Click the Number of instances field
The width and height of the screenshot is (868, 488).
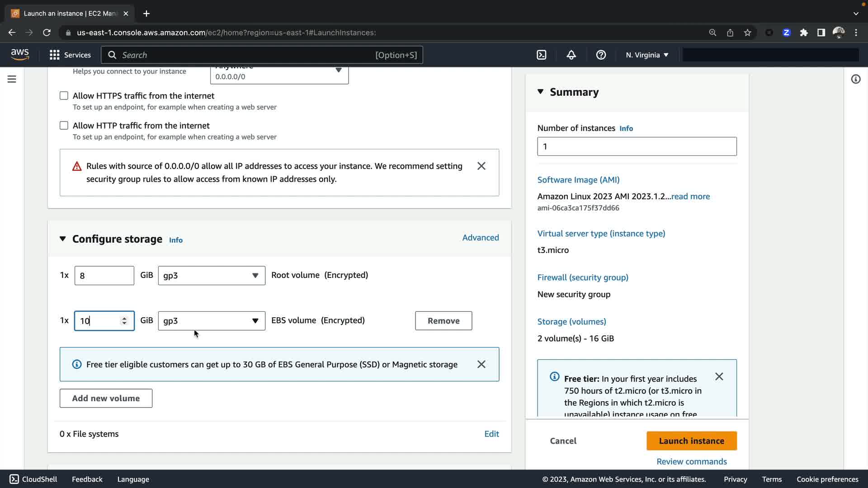pos(637,147)
